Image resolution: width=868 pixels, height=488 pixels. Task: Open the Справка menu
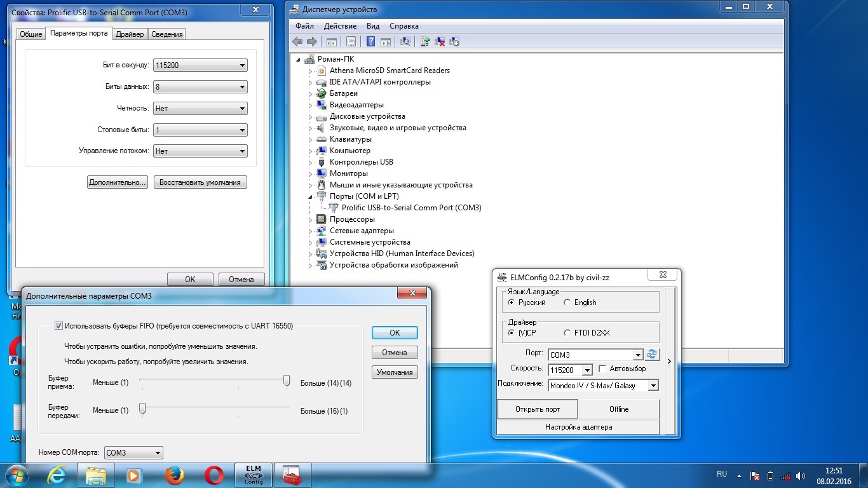[404, 26]
